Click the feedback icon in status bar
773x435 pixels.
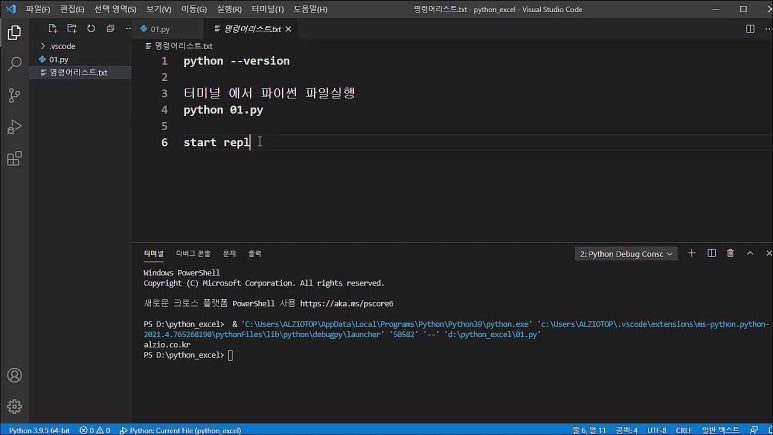click(754, 430)
